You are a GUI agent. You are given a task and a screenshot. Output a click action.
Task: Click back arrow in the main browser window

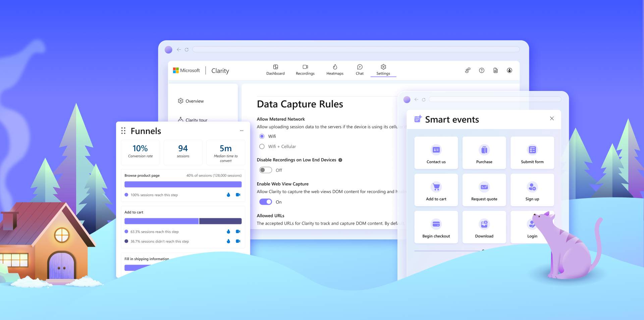point(179,50)
